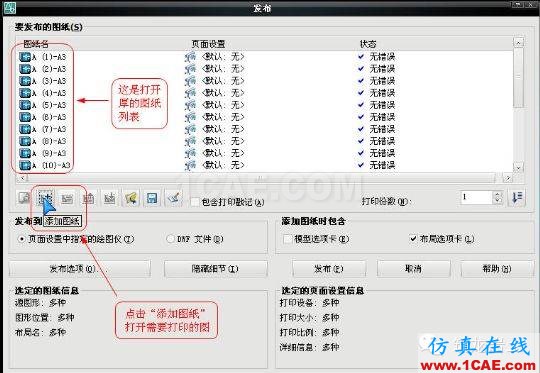Click sheet list vertical scrollbar down arrow
This screenshot has height=373, width=540.
point(518,168)
